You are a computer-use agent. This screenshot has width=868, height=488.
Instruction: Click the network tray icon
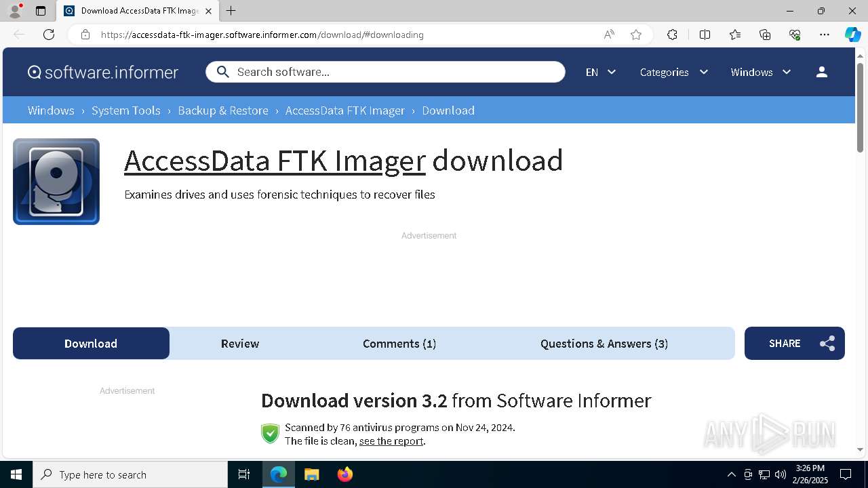tap(764, 474)
